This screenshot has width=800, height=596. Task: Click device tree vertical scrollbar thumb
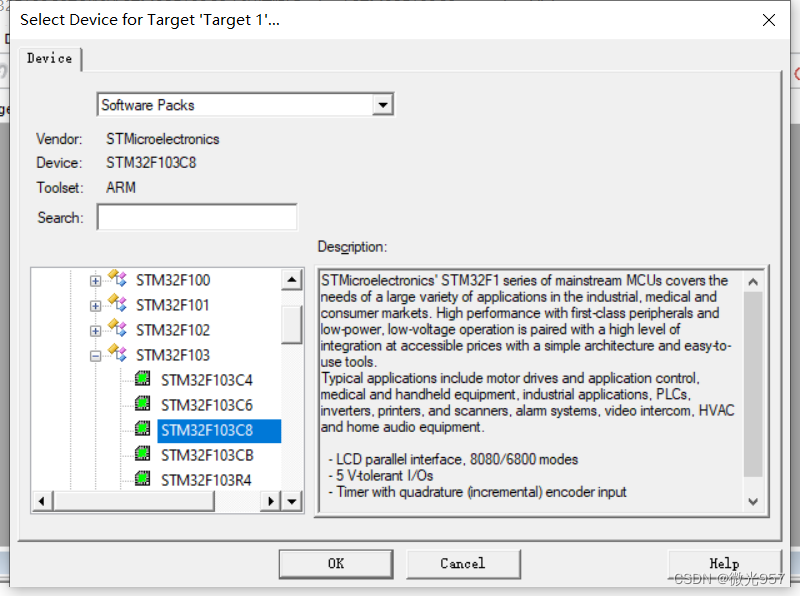[291, 325]
